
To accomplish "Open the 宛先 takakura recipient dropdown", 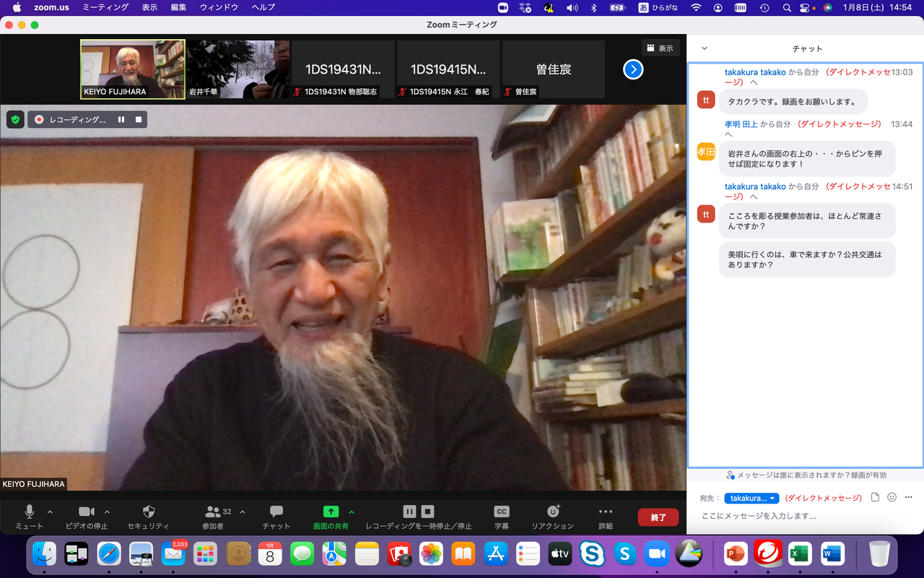I will (751, 498).
